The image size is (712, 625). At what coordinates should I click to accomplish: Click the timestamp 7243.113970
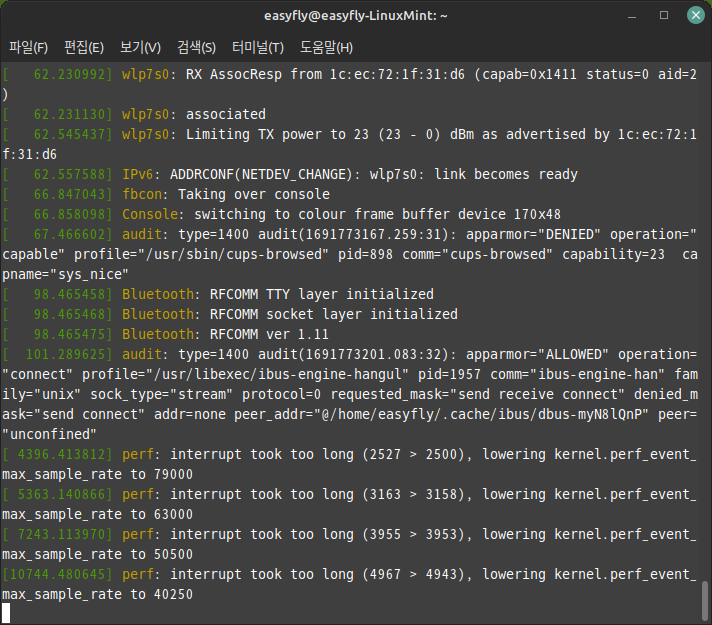[x=61, y=534]
